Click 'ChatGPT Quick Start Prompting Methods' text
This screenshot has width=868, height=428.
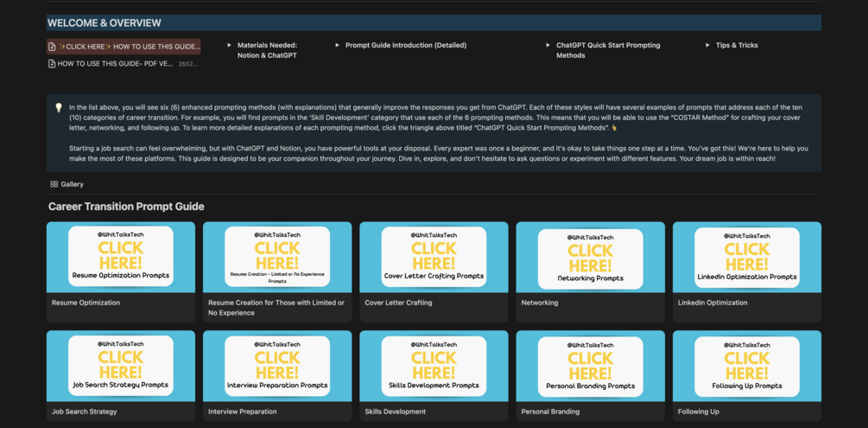pos(608,50)
